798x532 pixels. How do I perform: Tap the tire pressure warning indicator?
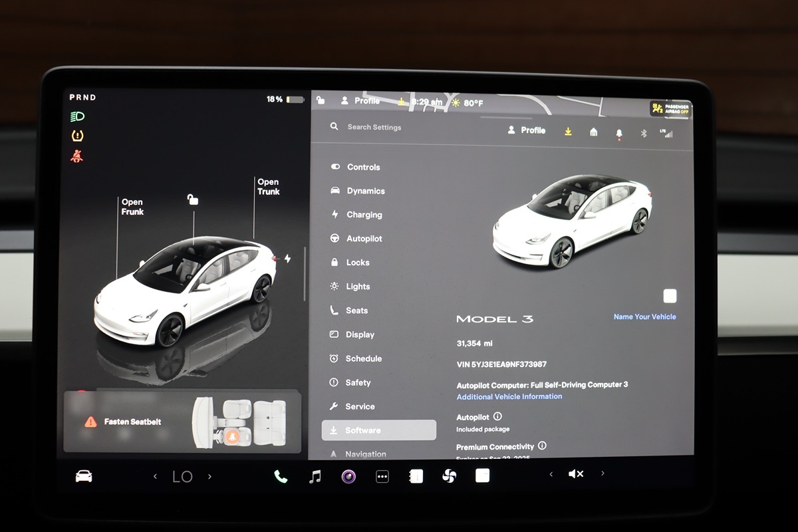tap(77, 136)
